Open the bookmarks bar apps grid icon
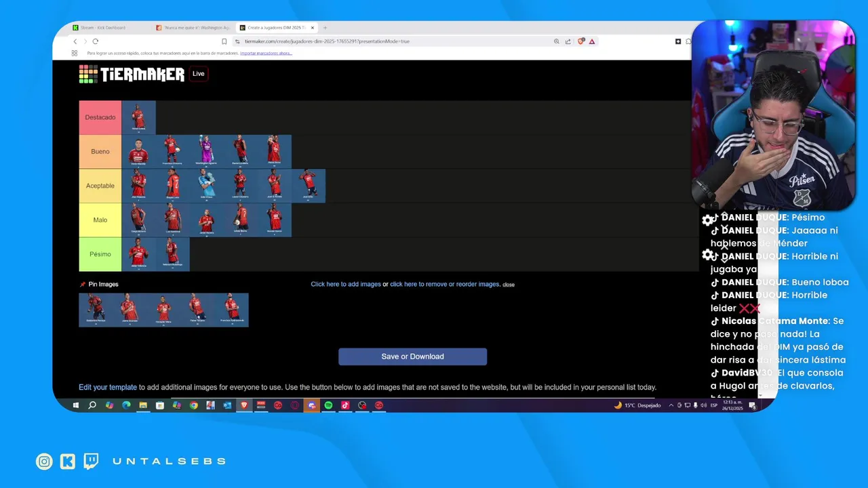The image size is (868, 488). pos(75,53)
